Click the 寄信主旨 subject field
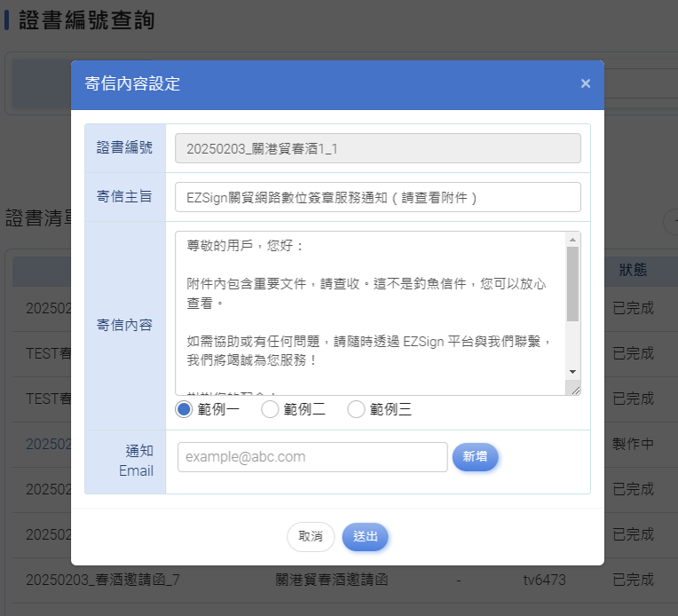Screen dimensions: 678x616 (x=377, y=197)
